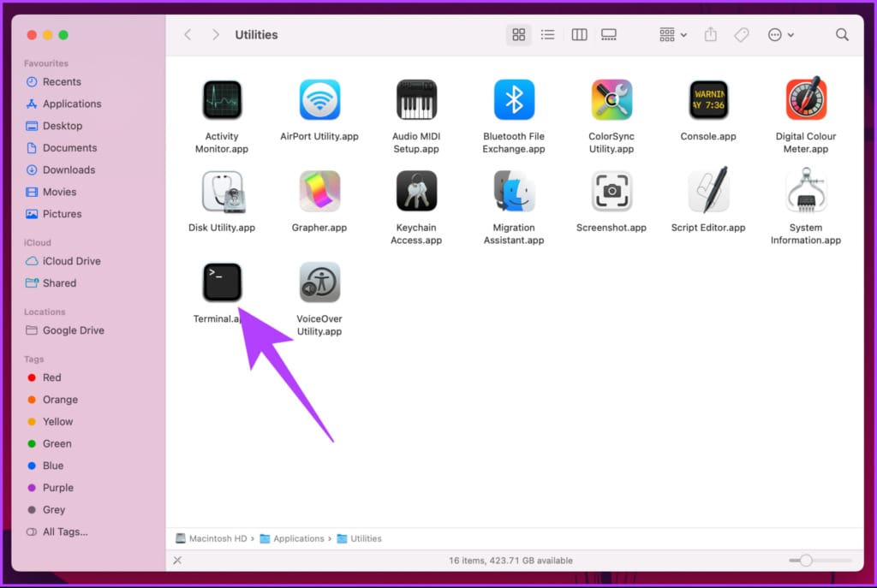Select Console app icon
Viewport: 877px width, 588px height.
tap(708, 100)
